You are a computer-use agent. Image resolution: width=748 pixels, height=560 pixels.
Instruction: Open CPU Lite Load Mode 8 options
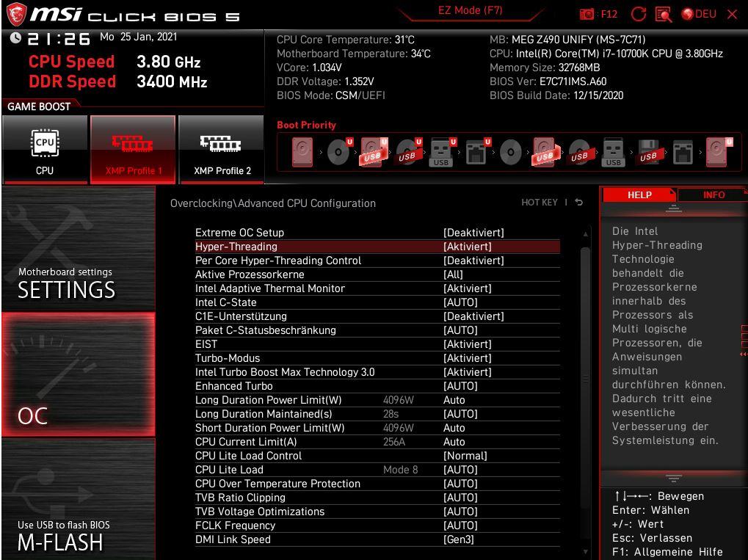tap(377, 470)
